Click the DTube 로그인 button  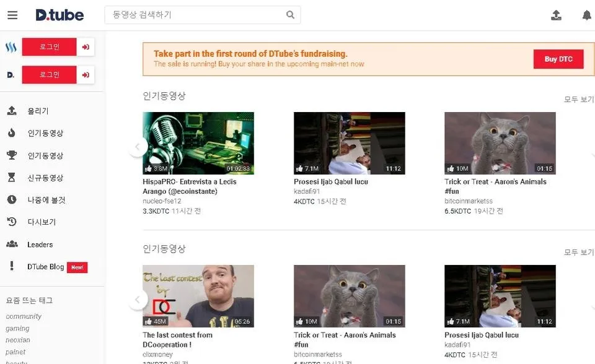click(x=50, y=75)
